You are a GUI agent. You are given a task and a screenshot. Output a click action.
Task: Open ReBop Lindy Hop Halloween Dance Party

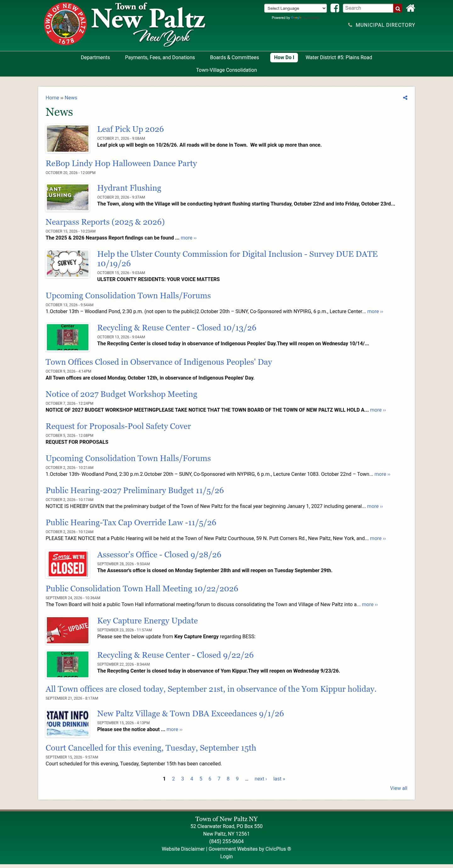(121, 163)
